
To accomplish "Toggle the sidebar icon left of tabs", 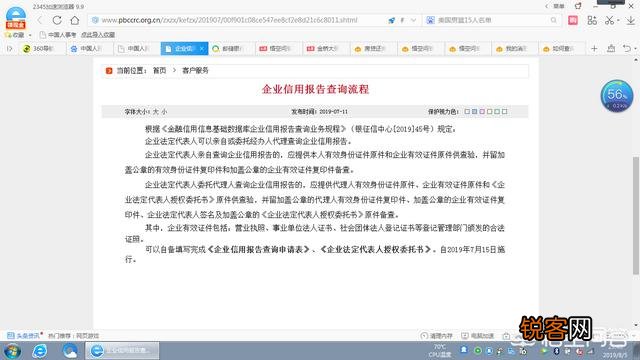I will point(10,49).
